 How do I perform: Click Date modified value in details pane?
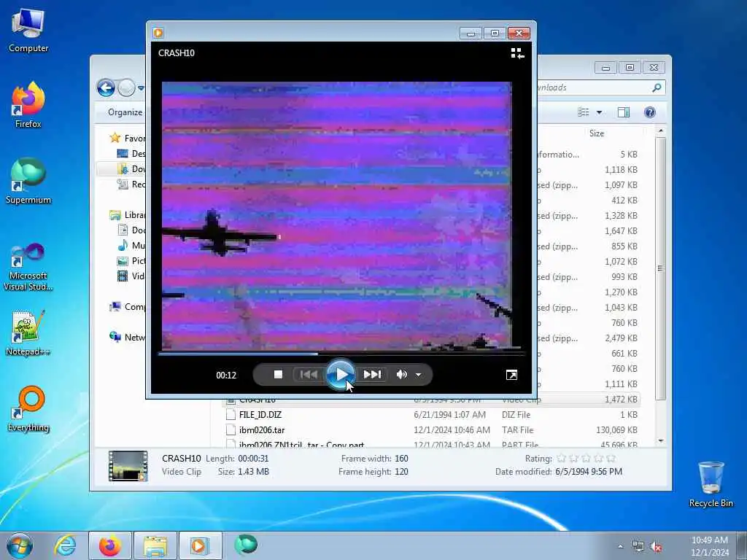(589, 472)
